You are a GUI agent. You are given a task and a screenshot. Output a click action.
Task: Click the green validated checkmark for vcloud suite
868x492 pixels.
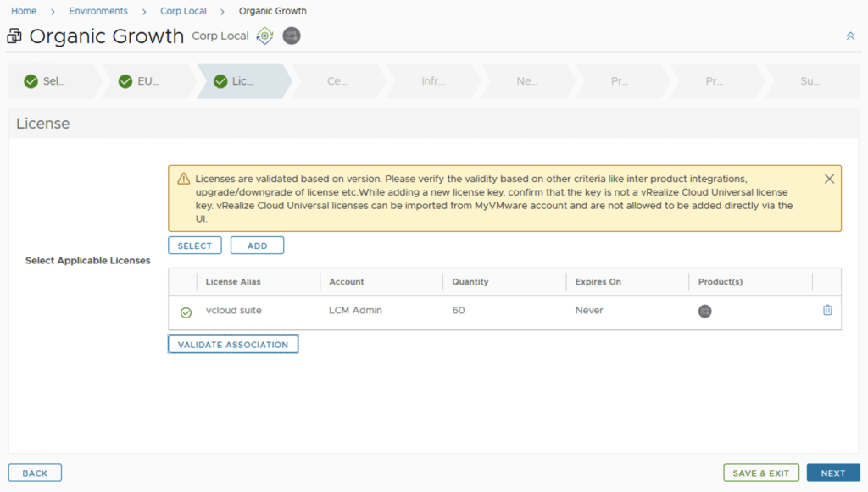pos(186,312)
